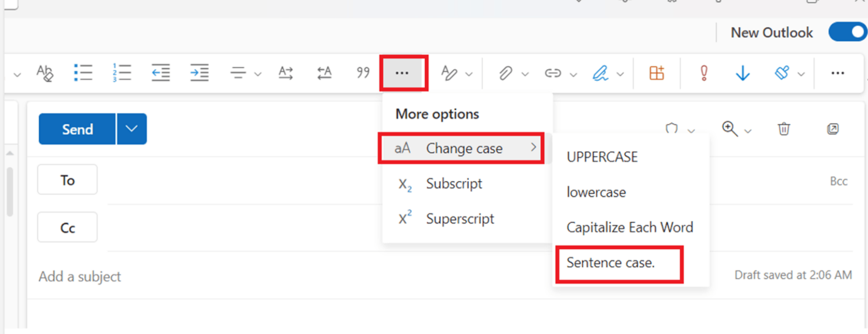Expand the attach file dropdown arrow
This screenshot has width=868, height=334.
tap(525, 74)
